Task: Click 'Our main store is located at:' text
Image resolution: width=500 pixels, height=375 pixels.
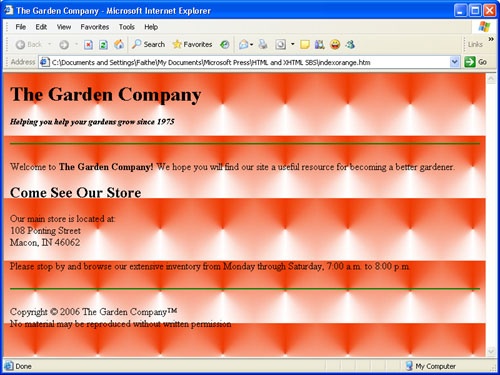Action: (x=63, y=219)
